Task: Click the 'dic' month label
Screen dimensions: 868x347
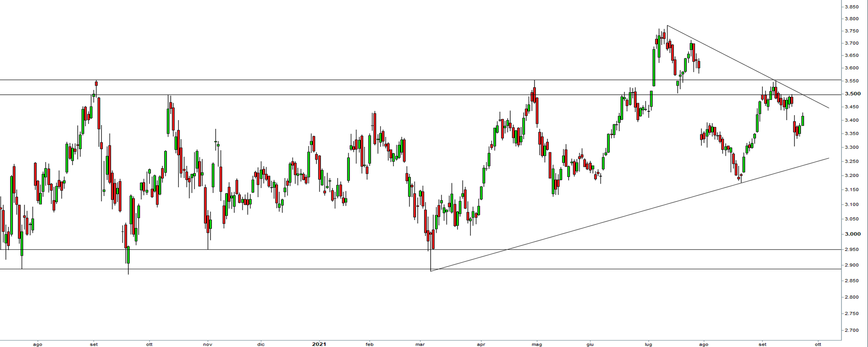Action: tap(261, 344)
